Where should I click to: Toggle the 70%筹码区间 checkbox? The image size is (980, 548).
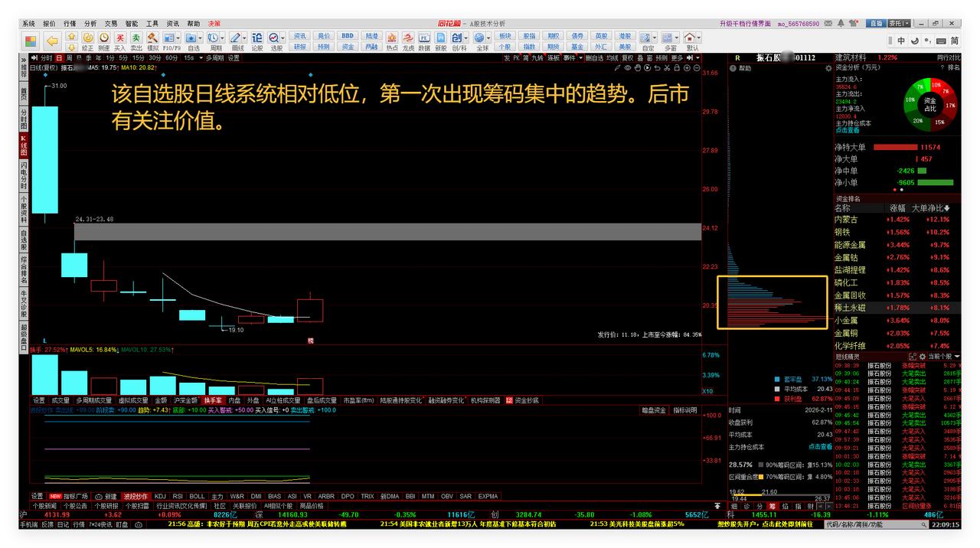point(762,477)
